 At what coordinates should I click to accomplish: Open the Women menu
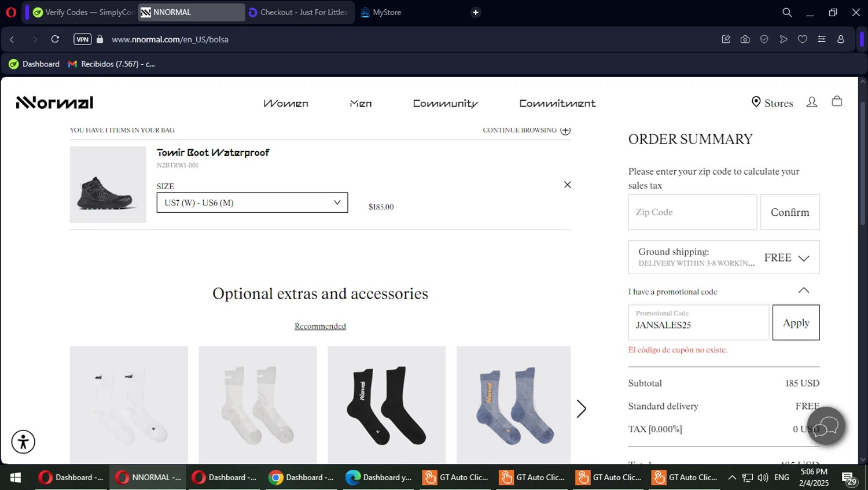(x=286, y=104)
